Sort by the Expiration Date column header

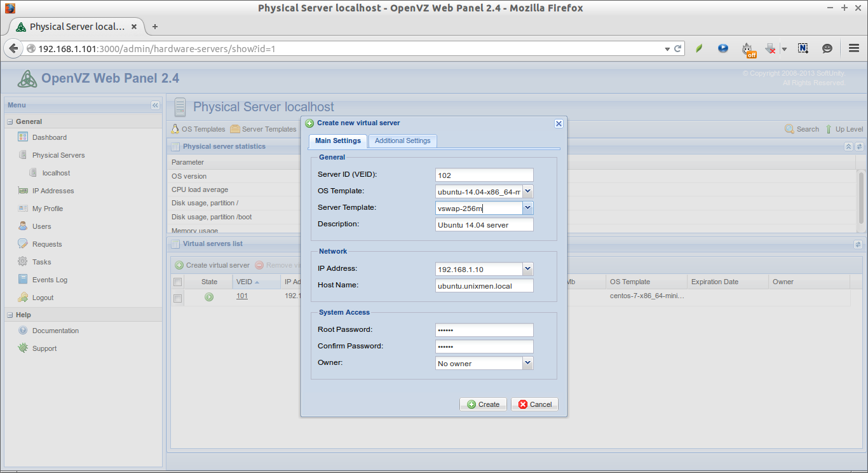(x=728, y=282)
